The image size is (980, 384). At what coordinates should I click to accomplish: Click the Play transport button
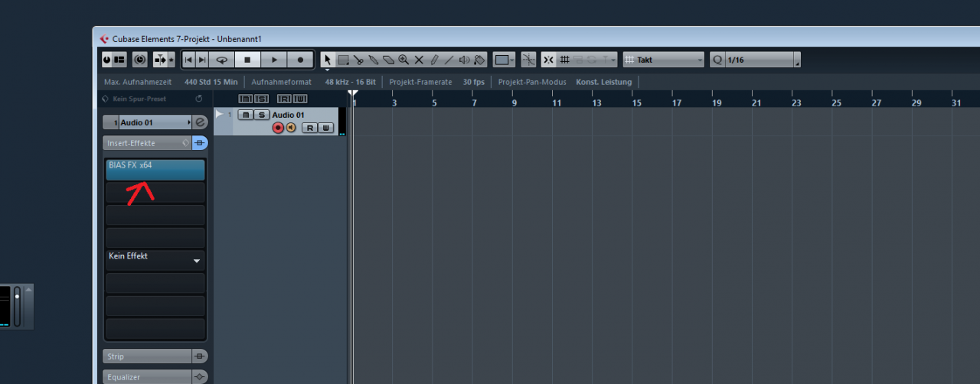click(274, 60)
